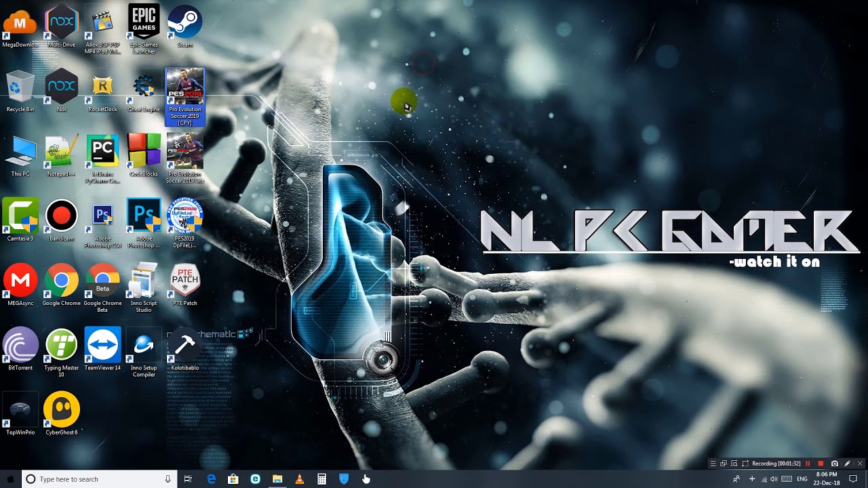The image size is (868, 488).
Task: Select the PTE Patch shortcut
Action: pos(184,285)
